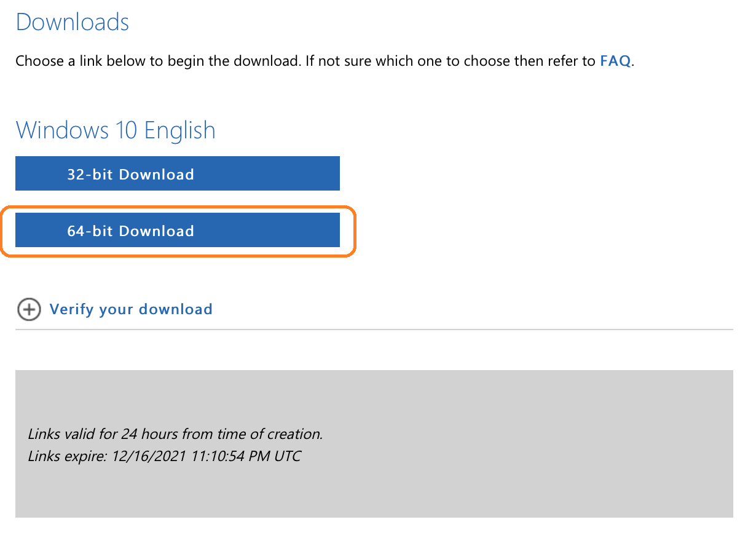Click the 32-bit Download button
The width and height of the screenshot is (756, 541).
[177, 173]
